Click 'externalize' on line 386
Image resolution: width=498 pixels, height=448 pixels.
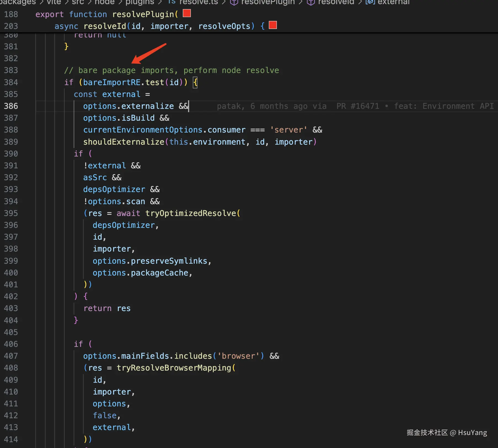148,106
